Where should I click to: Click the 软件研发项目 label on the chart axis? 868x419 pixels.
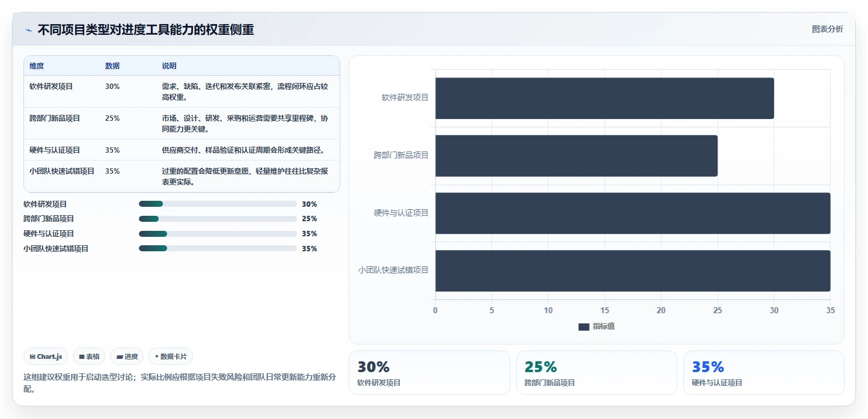[x=405, y=97]
